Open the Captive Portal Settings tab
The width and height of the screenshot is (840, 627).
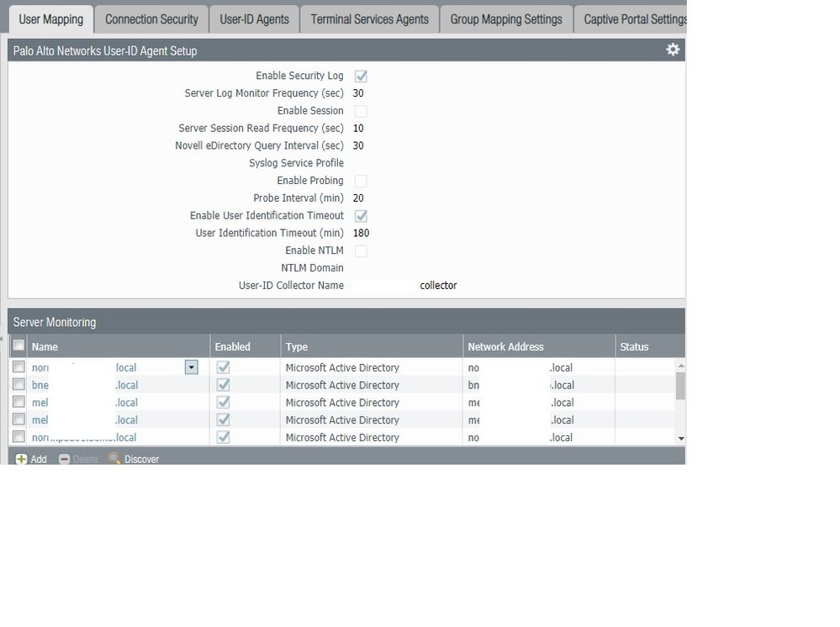pos(631,19)
